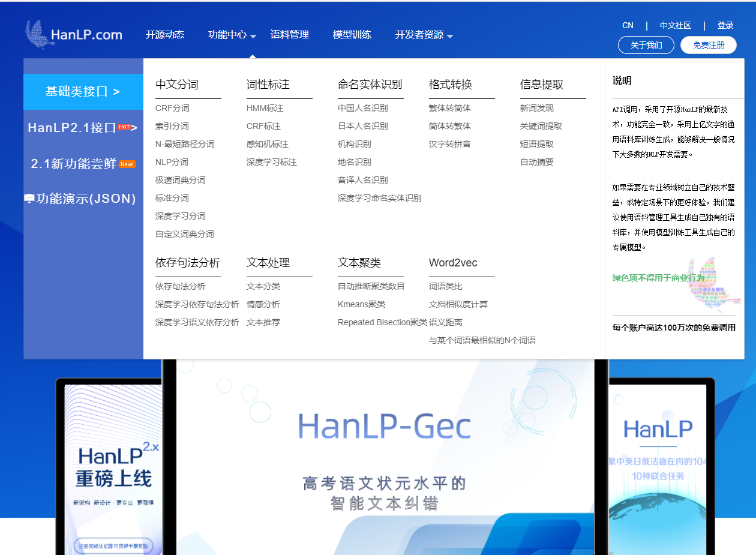Open 情感分析 link
Viewport: 756px width, 555px height.
pyautogui.click(x=263, y=304)
